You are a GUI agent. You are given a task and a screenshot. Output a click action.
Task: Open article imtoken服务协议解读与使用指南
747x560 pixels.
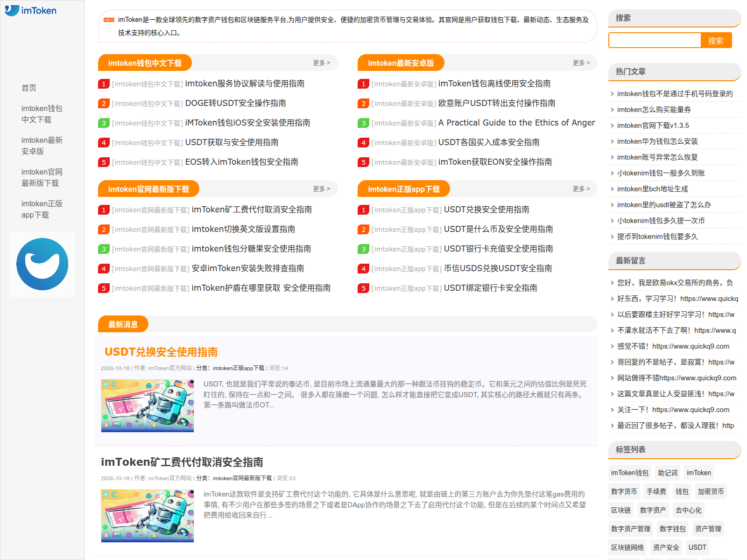click(245, 84)
